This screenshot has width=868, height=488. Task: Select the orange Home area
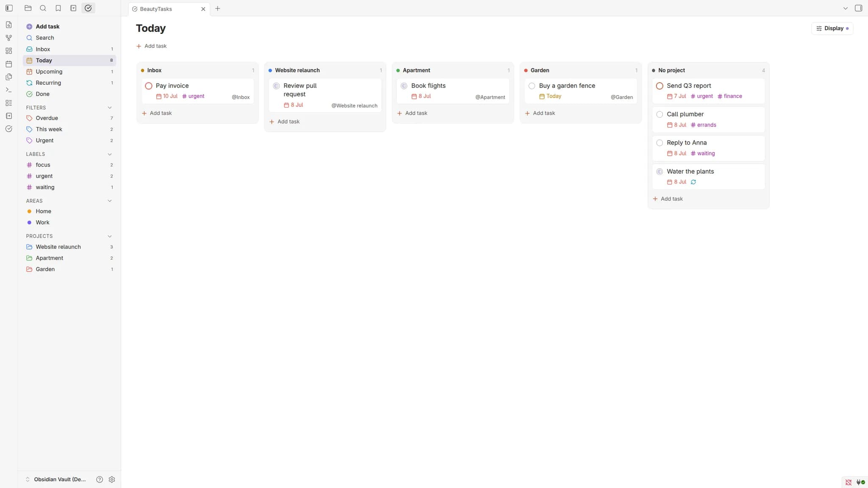[x=70, y=211]
